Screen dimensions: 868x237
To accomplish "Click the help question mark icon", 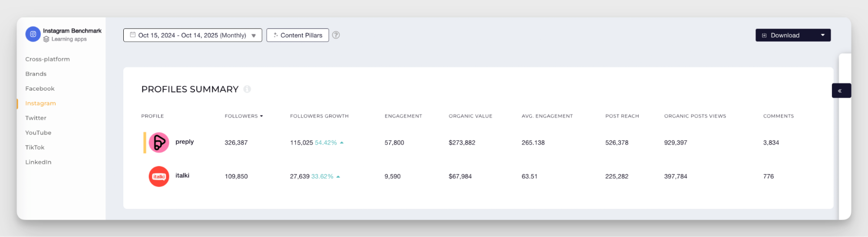I will 336,35.
